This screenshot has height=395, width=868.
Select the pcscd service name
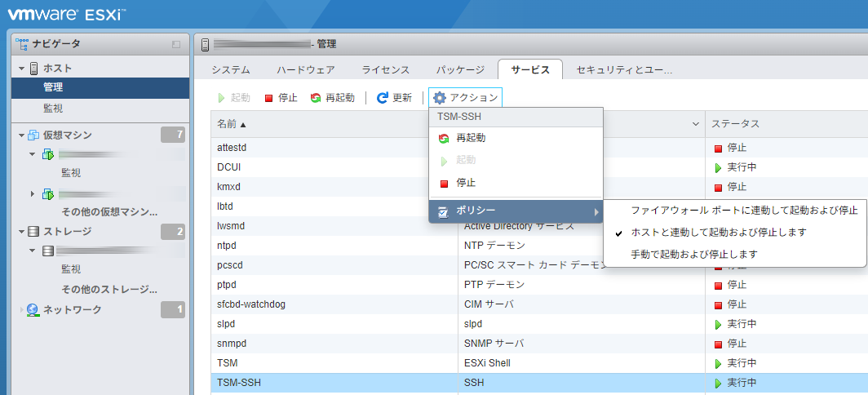[x=230, y=264]
